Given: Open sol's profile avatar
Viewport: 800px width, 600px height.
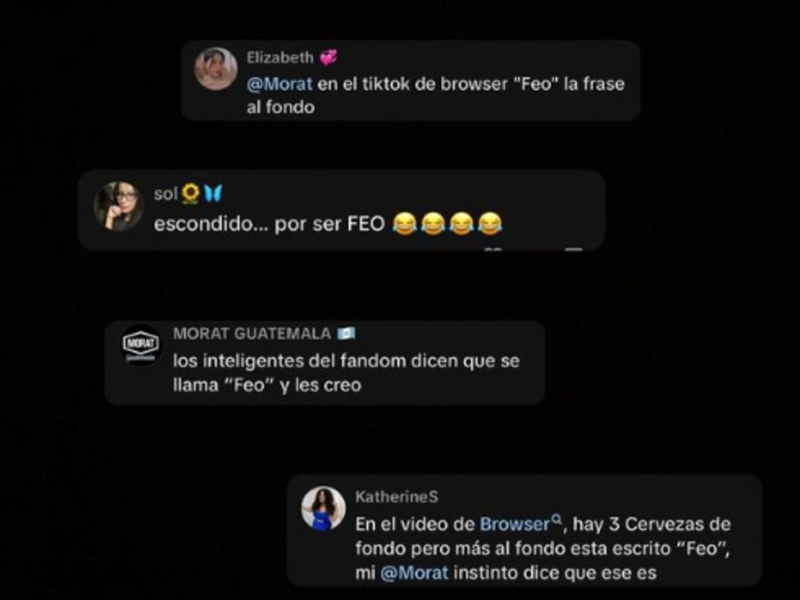Looking at the screenshot, I should click(x=118, y=206).
